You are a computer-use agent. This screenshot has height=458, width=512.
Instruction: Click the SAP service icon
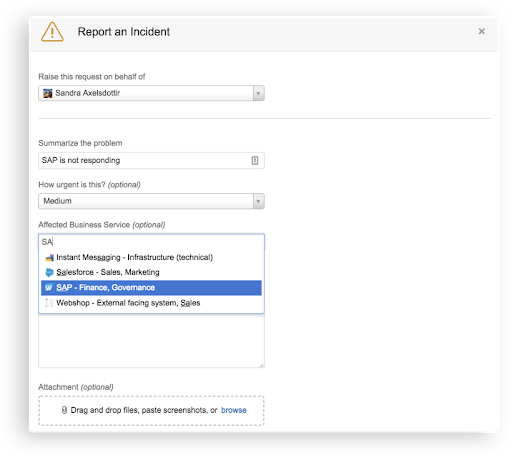49,288
